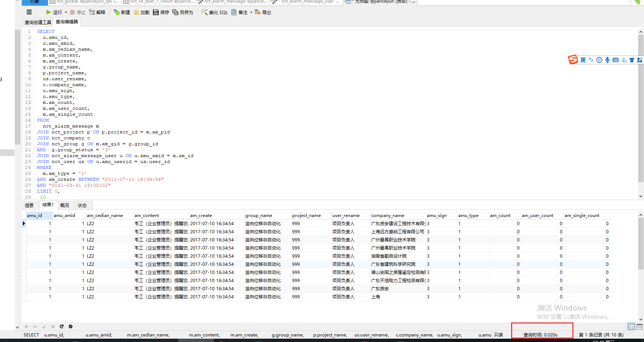Export results with 导出
This screenshot has height=342, width=644.
[x=263, y=12]
